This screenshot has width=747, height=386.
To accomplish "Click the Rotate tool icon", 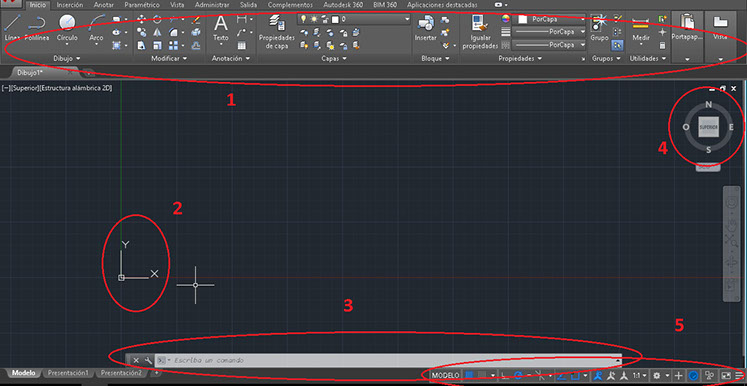I will (x=157, y=19).
